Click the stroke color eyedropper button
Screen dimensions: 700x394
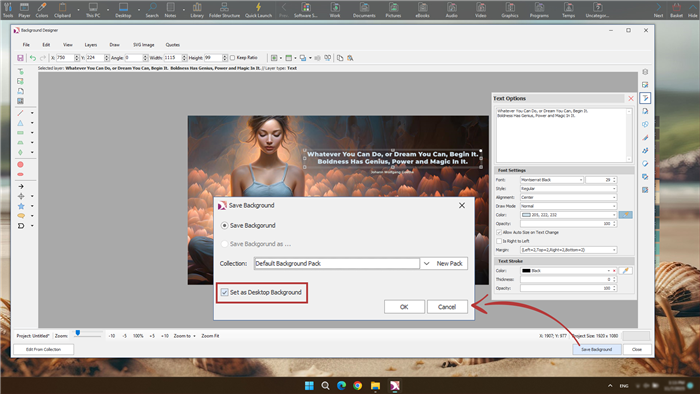pos(625,271)
